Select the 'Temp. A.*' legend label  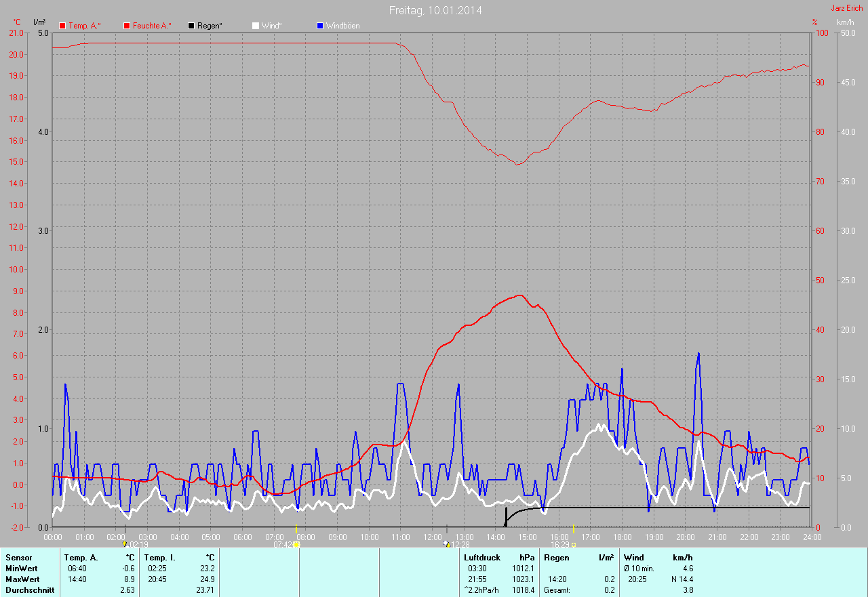click(x=85, y=26)
